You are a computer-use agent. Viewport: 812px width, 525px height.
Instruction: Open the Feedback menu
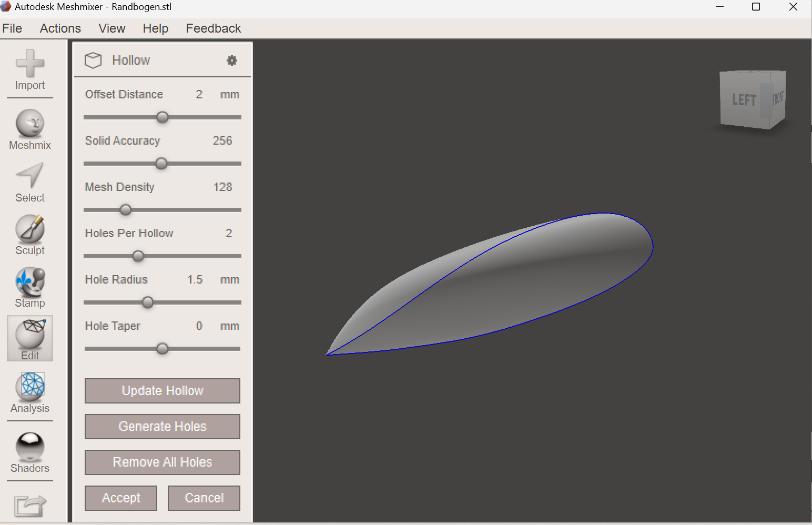point(213,28)
